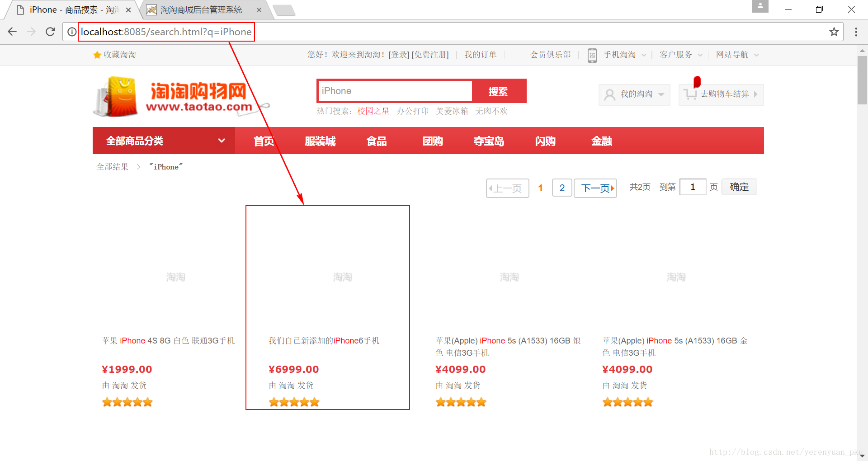Click the mobile phone icon beside 手机淘淘
Screen dimensions: 868x461
(592, 55)
